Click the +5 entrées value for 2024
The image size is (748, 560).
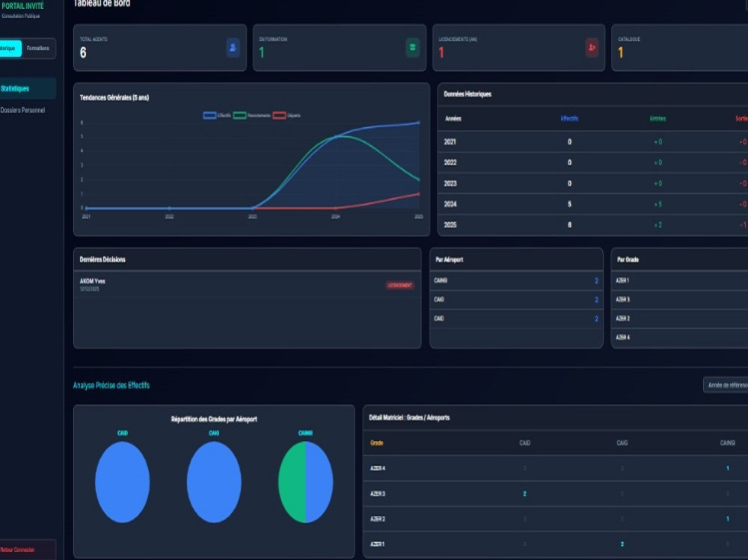tap(657, 204)
